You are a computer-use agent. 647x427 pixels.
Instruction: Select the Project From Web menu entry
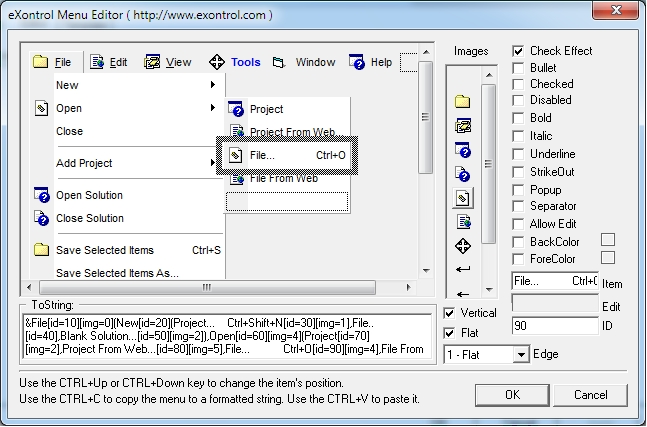coord(291,132)
